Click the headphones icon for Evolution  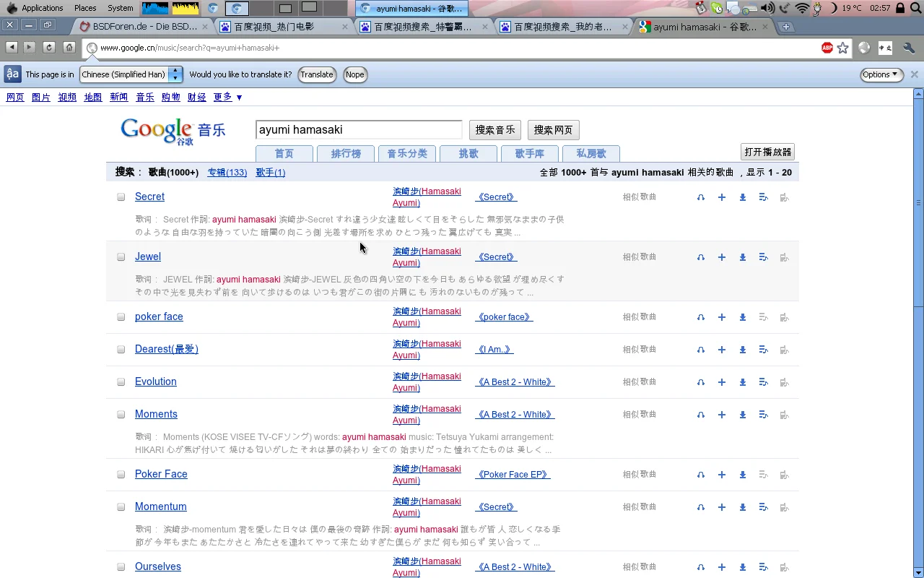[x=700, y=382]
